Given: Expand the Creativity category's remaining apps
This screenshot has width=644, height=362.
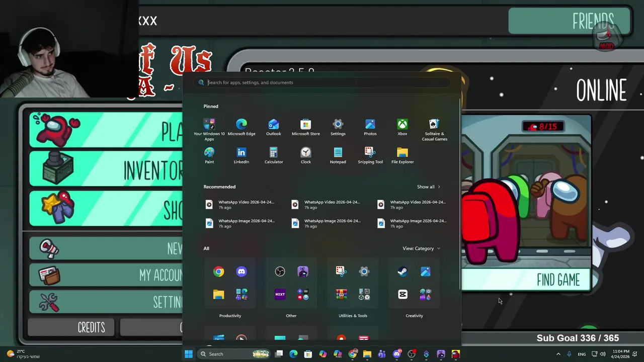Looking at the screenshot, I should (426, 295).
